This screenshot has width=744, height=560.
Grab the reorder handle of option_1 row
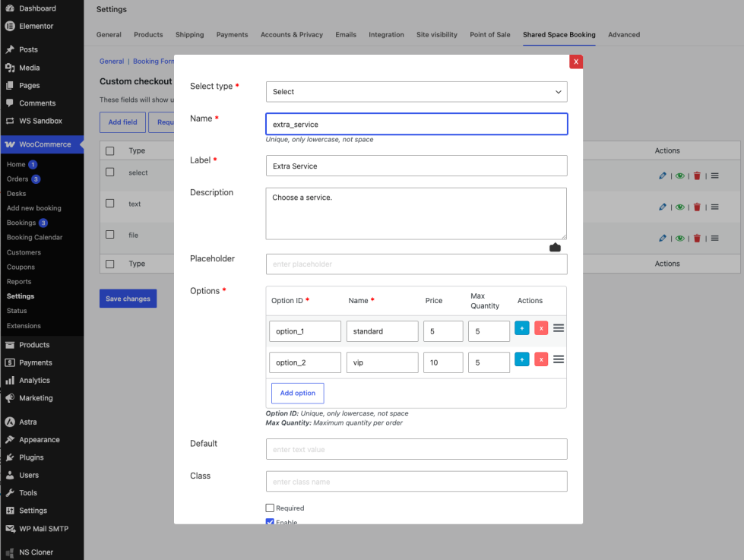click(559, 328)
